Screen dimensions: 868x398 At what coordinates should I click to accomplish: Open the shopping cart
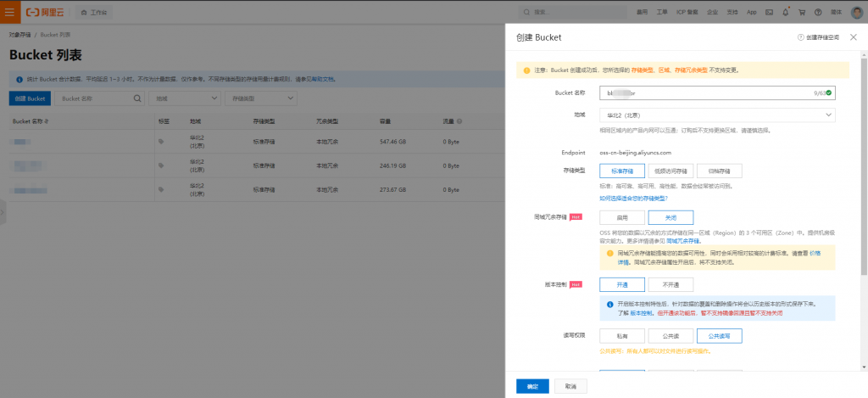(801, 12)
